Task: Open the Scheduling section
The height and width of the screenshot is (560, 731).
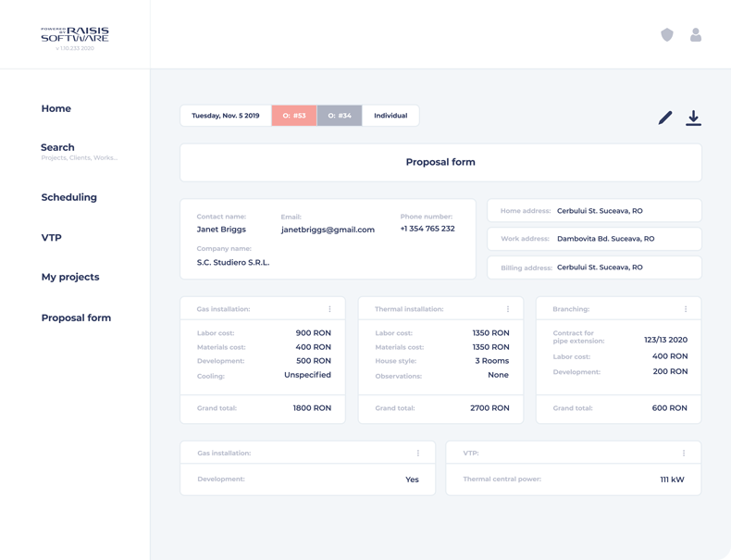Action: tap(68, 197)
